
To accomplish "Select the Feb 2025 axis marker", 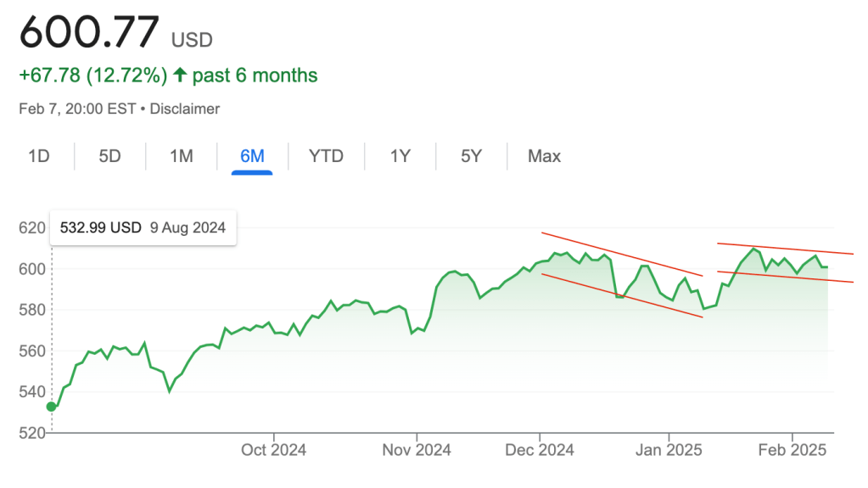I will [792, 450].
